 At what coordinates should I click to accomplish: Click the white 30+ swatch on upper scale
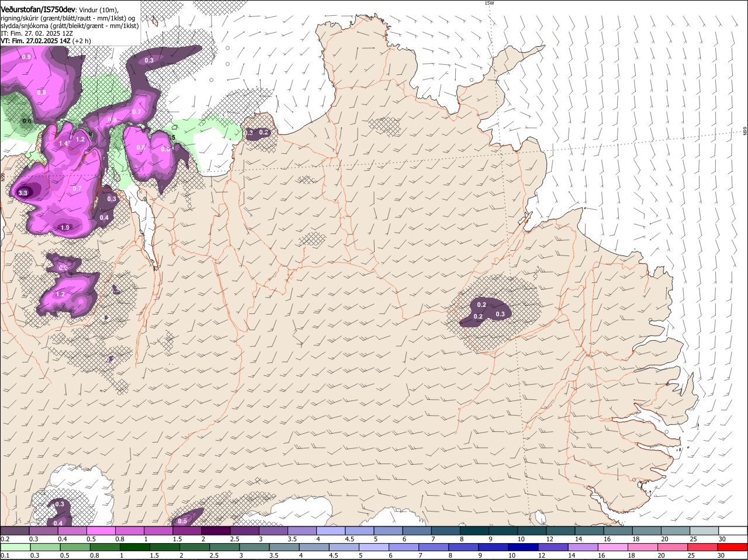pos(733,530)
